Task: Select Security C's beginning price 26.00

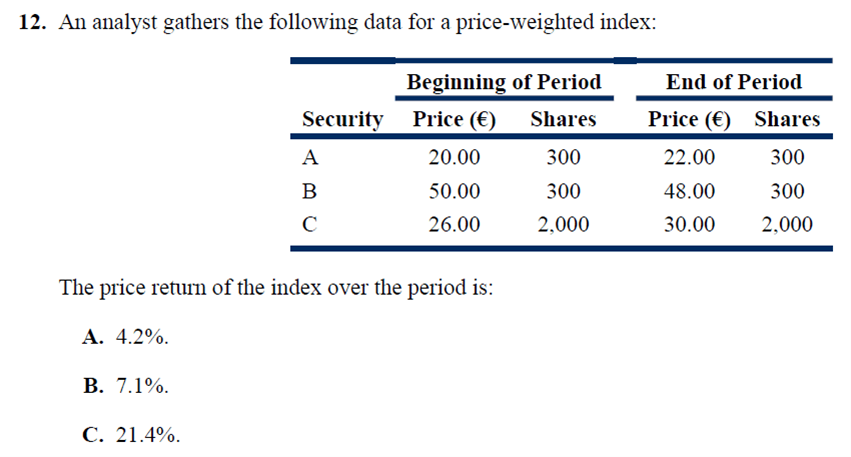Action: 453,224
